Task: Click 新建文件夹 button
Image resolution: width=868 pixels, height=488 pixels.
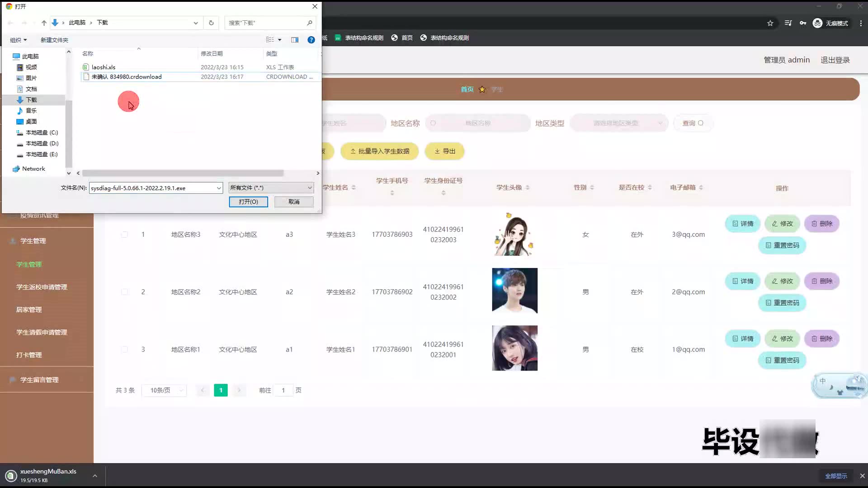Action: [x=54, y=40]
